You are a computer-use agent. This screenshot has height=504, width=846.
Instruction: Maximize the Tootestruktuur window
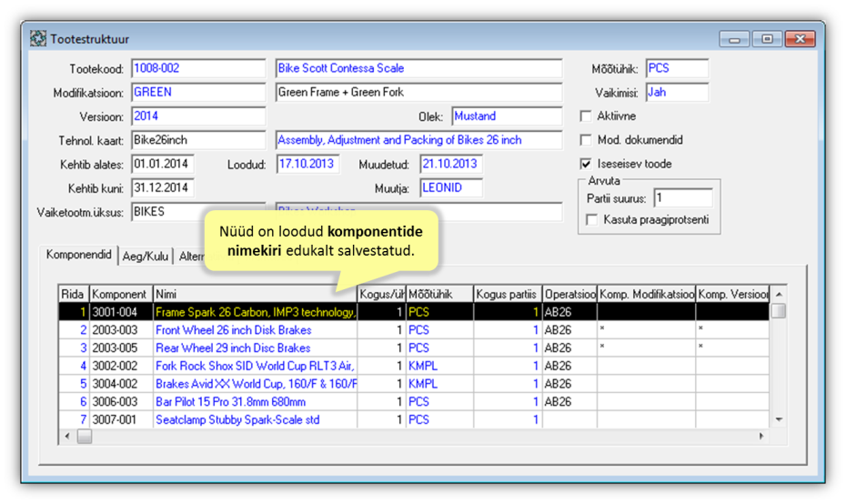tap(767, 39)
